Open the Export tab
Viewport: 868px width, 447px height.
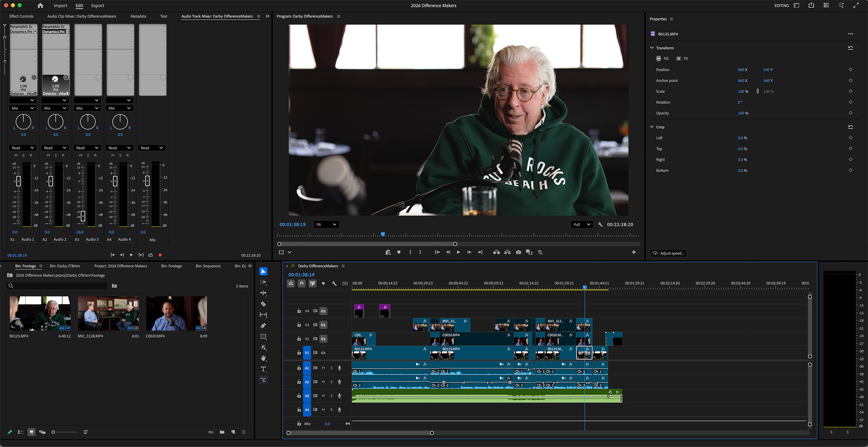pyautogui.click(x=97, y=5)
